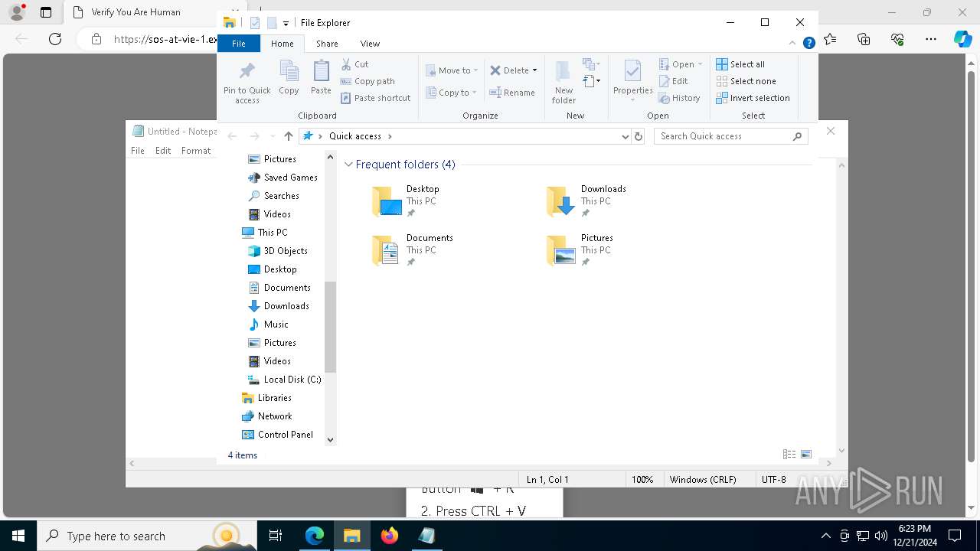Reload the Edge browser page
Image resolution: width=980 pixels, height=551 pixels.
coord(55,39)
